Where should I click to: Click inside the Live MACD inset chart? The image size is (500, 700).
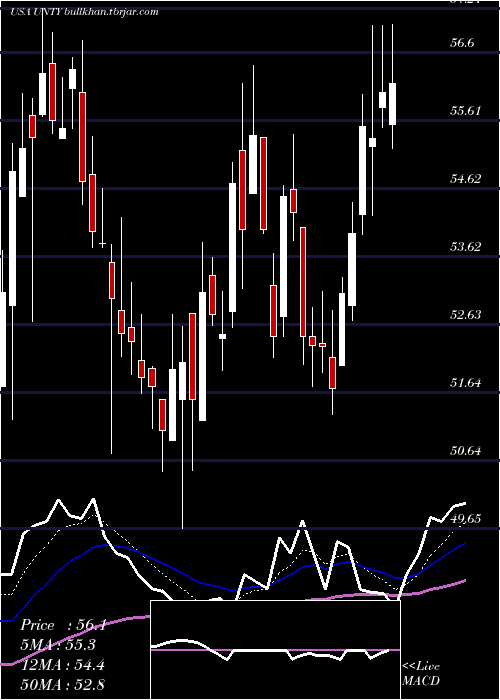pos(275,650)
